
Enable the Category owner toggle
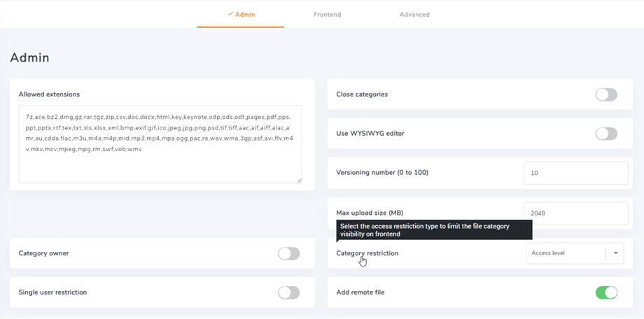pyautogui.click(x=288, y=253)
